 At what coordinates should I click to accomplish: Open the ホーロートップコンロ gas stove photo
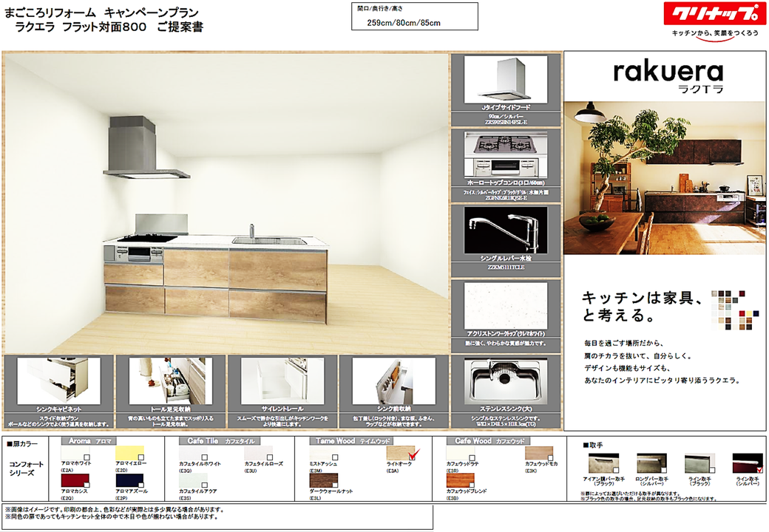506,156
